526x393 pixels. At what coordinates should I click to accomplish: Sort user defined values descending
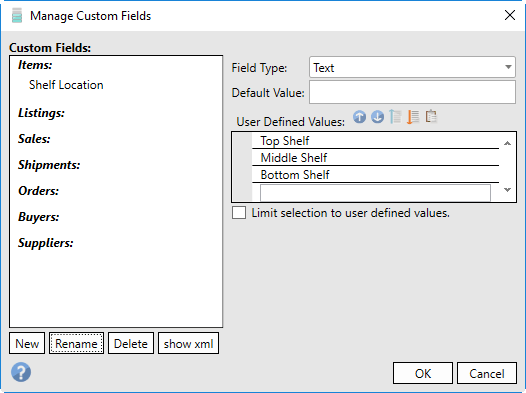[413, 117]
